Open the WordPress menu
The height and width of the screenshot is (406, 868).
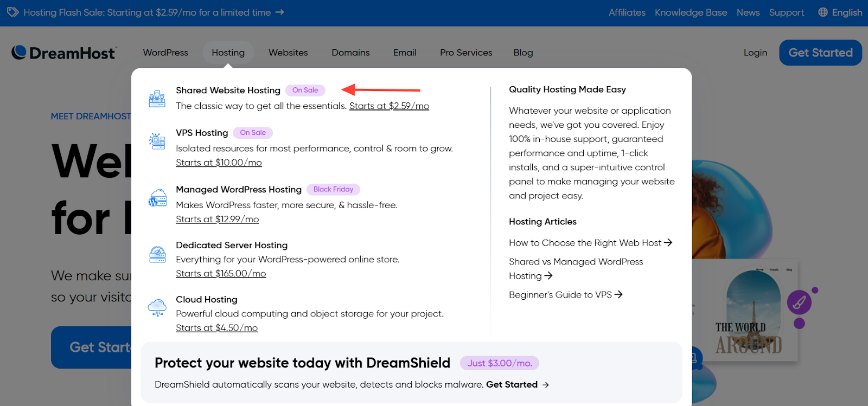point(165,53)
